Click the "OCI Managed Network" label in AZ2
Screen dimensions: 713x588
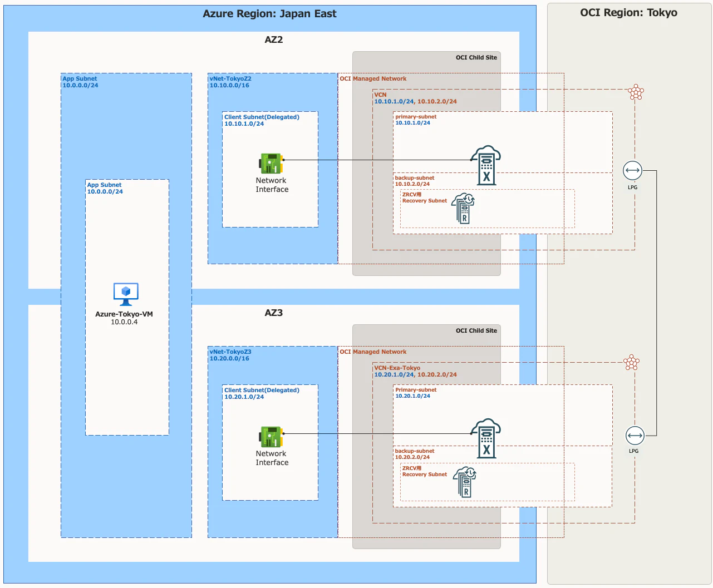pyautogui.click(x=373, y=79)
